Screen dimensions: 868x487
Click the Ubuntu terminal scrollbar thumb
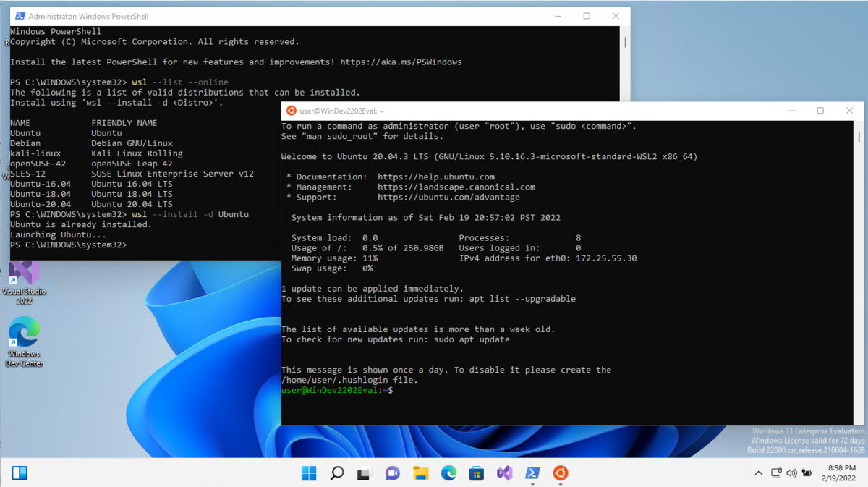coord(859,137)
